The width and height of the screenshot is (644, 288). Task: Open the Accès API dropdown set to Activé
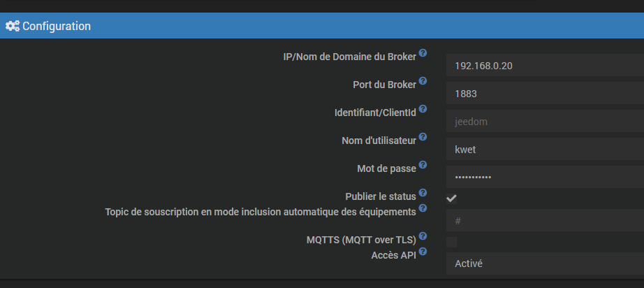pos(545,264)
